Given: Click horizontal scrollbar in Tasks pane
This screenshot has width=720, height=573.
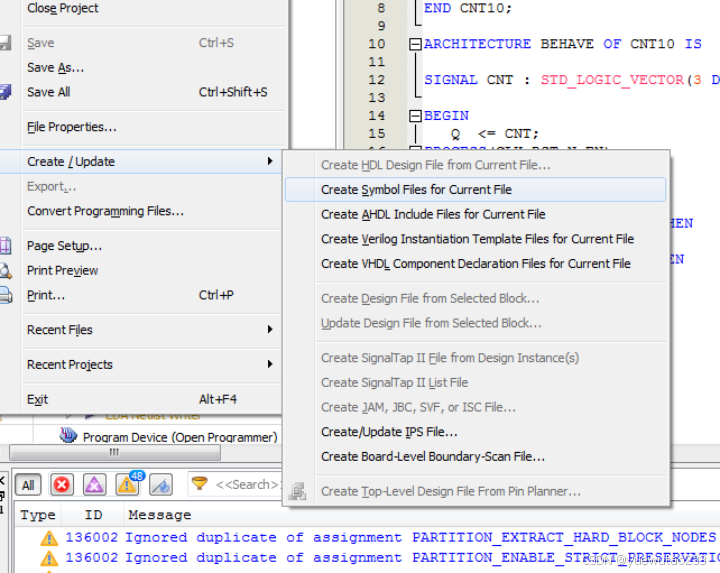Looking at the screenshot, I should [114, 453].
